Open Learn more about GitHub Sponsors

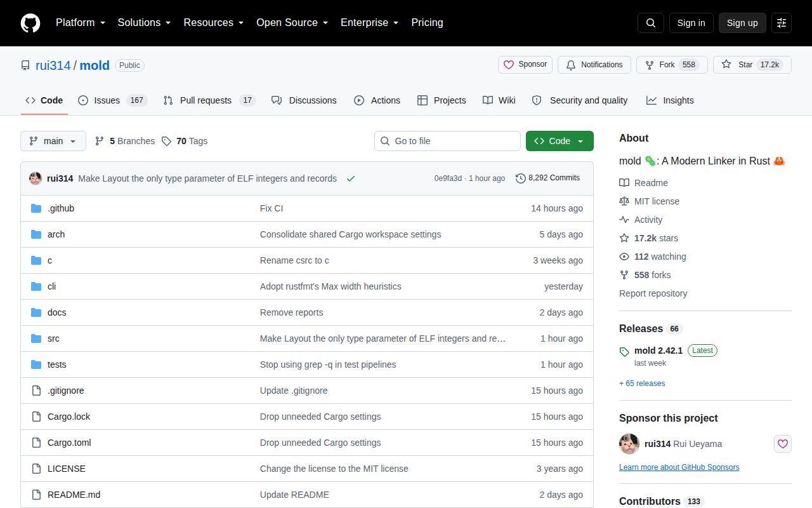[x=679, y=467]
